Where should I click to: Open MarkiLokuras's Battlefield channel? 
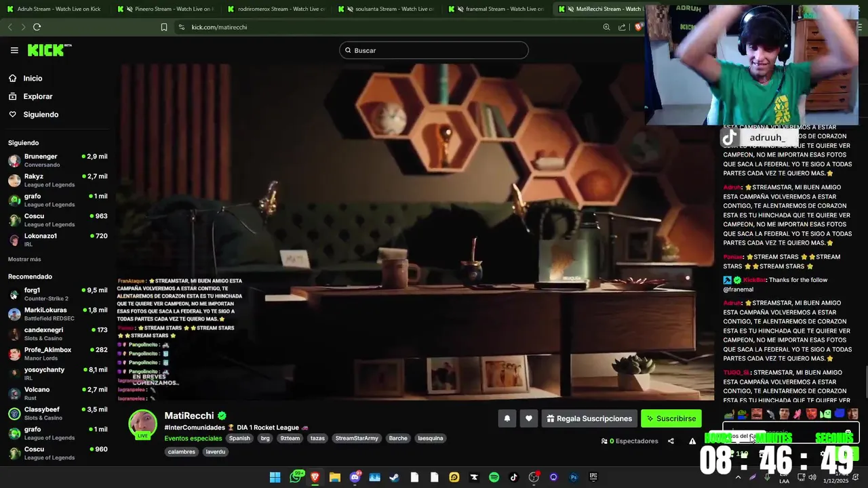tap(57, 314)
